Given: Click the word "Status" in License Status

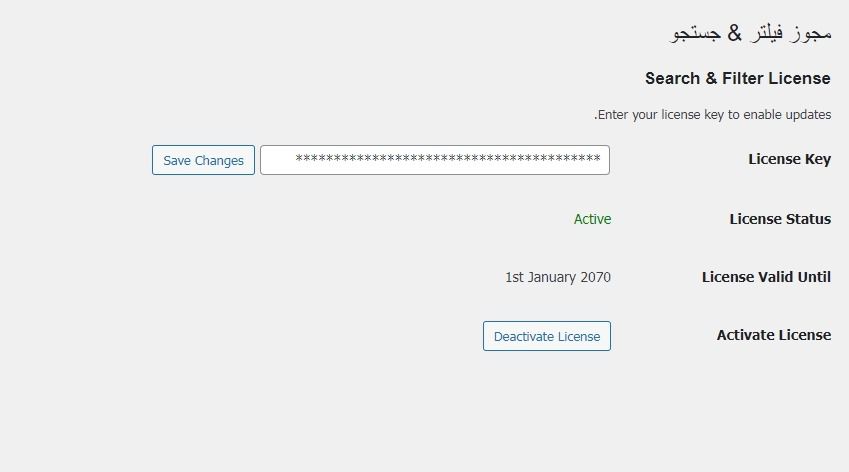Looking at the screenshot, I should [x=806, y=219].
